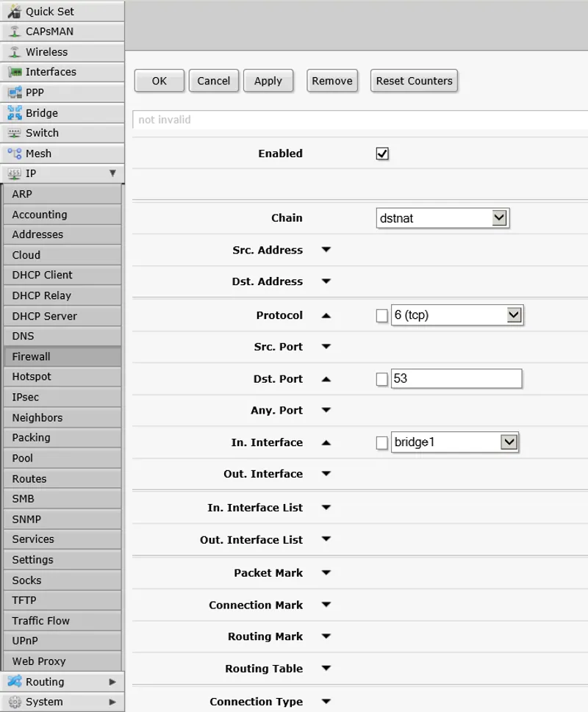Enable the invert checkbox next to Protocol

coord(381,314)
